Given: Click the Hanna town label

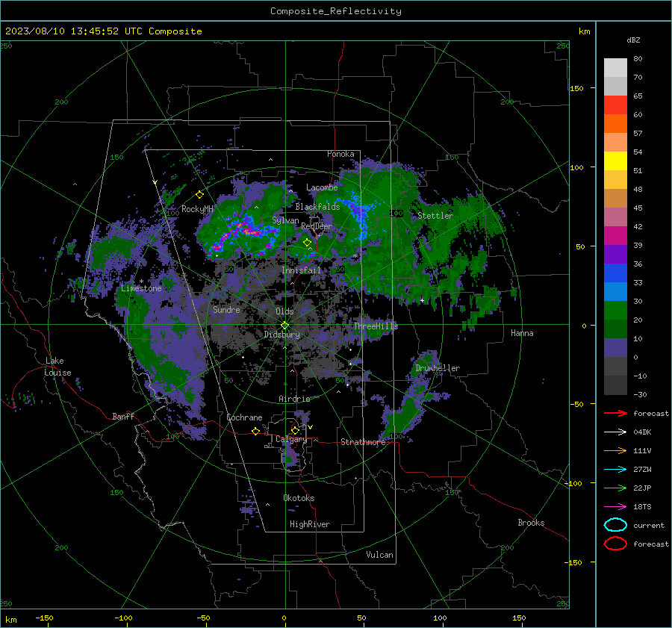Looking at the screenshot, I should [522, 333].
